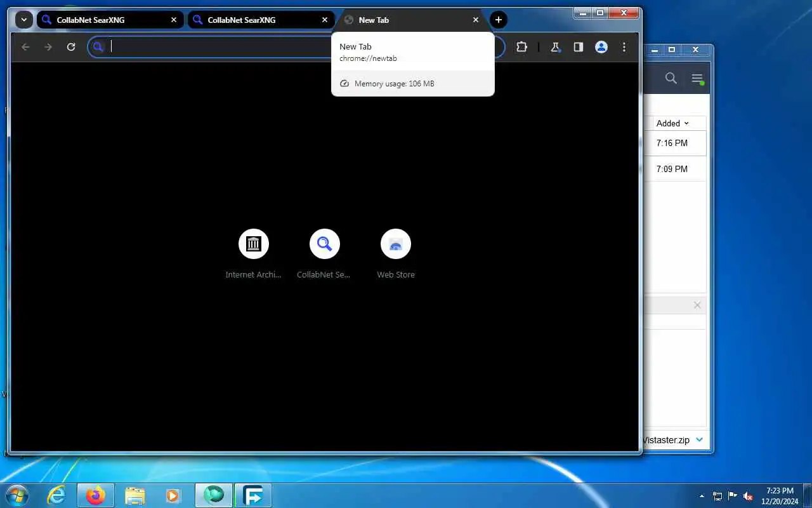Switch to the F-icon app on taskbar
The width and height of the screenshot is (812, 508).
[253, 495]
